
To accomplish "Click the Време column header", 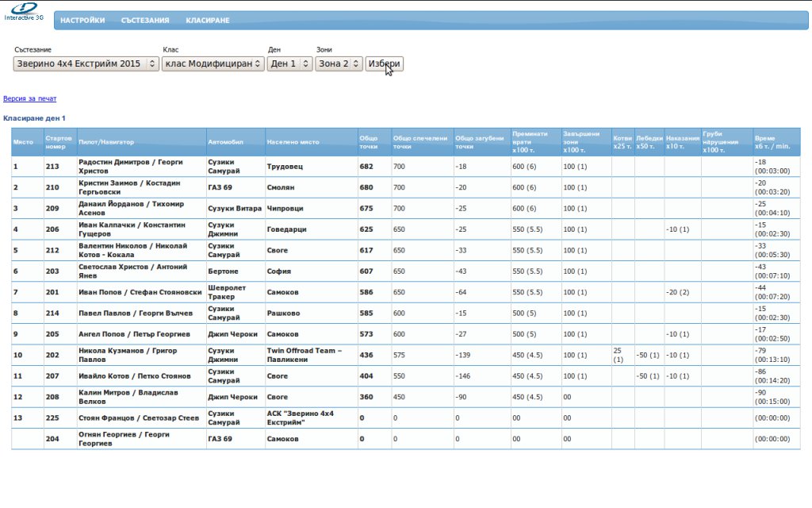I will (x=772, y=142).
